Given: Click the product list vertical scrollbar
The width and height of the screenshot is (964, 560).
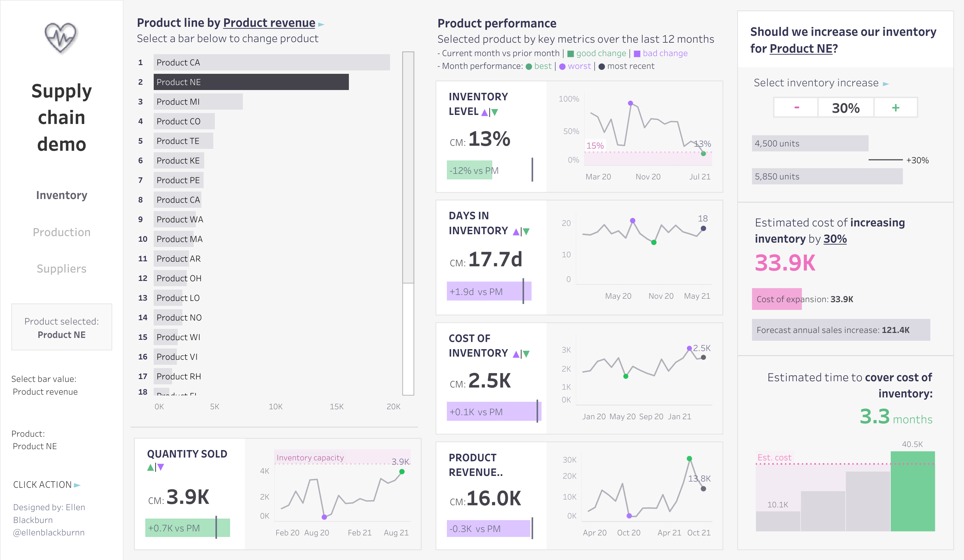Looking at the screenshot, I should (x=408, y=168).
